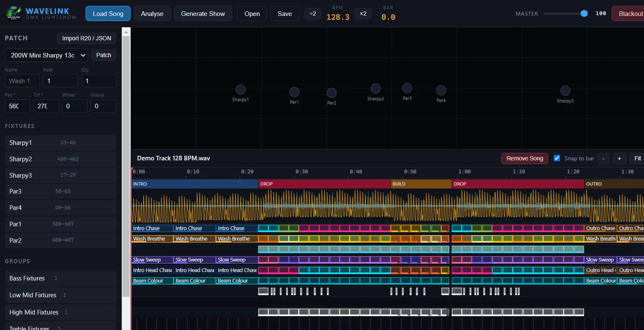The width and height of the screenshot is (644, 330).
Task: Click the fixture Name input field
Action: pyautogui.click(x=23, y=81)
